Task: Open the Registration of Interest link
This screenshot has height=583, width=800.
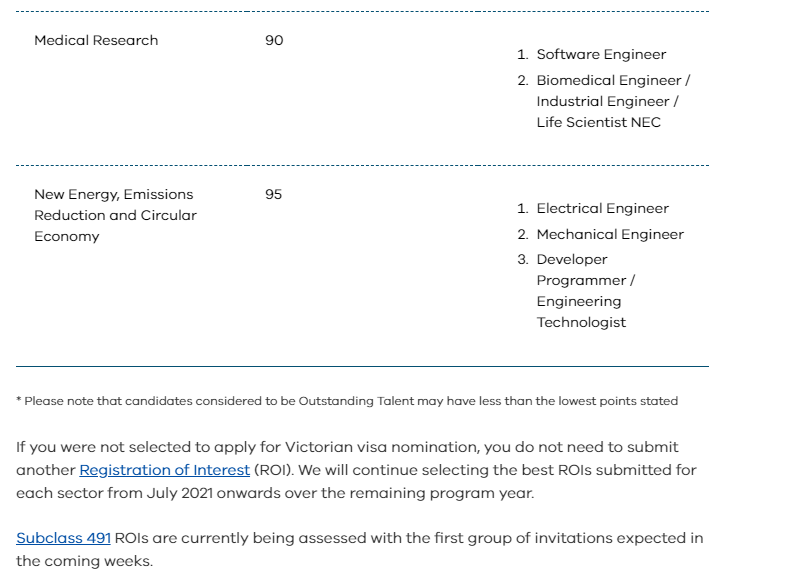Action: tap(164, 470)
